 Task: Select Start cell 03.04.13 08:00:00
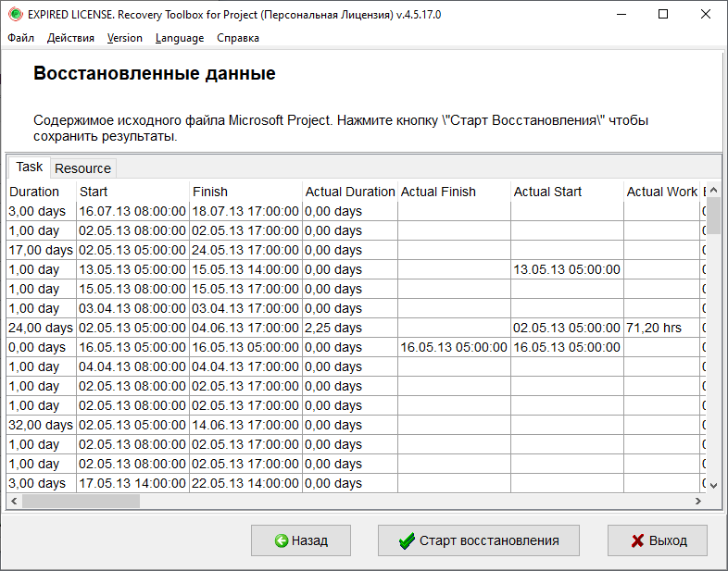[x=132, y=308]
